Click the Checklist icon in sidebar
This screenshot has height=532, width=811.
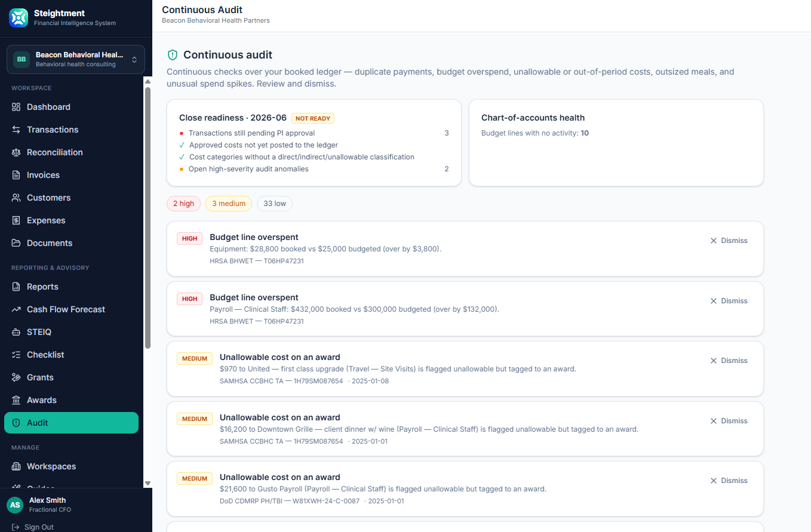16,355
